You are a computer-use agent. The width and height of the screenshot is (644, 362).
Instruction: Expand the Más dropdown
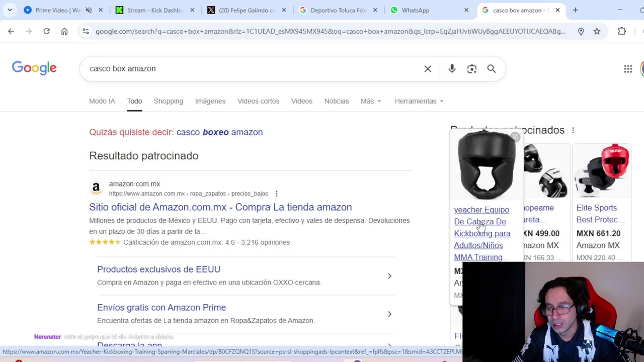click(x=371, y=101)
